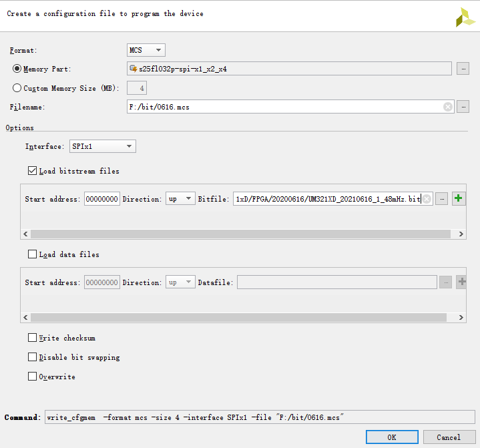Uncheck Load bitstream files
Screen dimensions: 480x448
(x=32, y=170)
